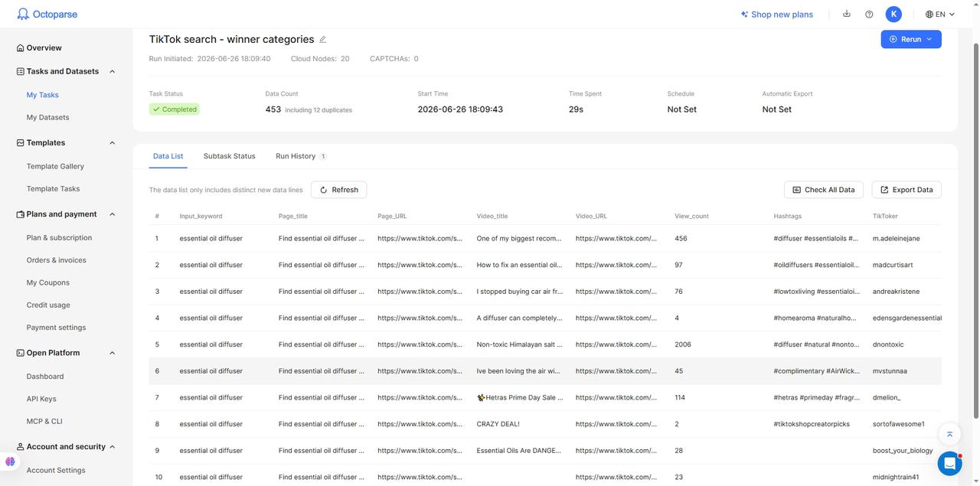Collapse the Plans and payment section
980x486 pixels.
pos(113,214)
